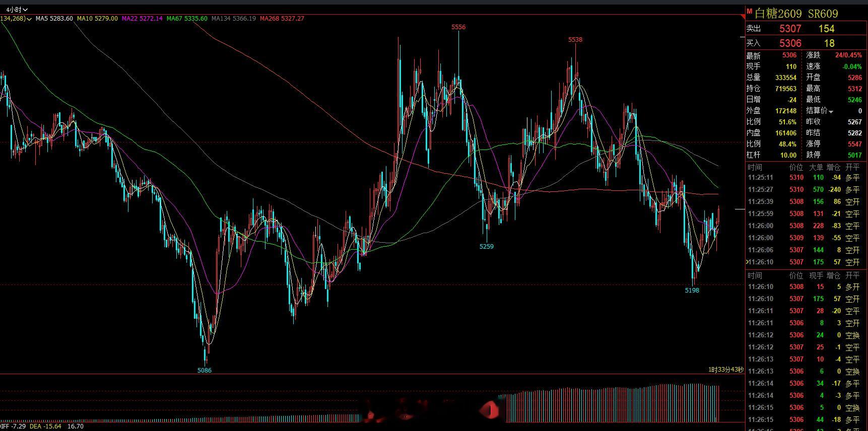Click the 最高 value 5312
This screenshot has width=868, height=431.
855,89
